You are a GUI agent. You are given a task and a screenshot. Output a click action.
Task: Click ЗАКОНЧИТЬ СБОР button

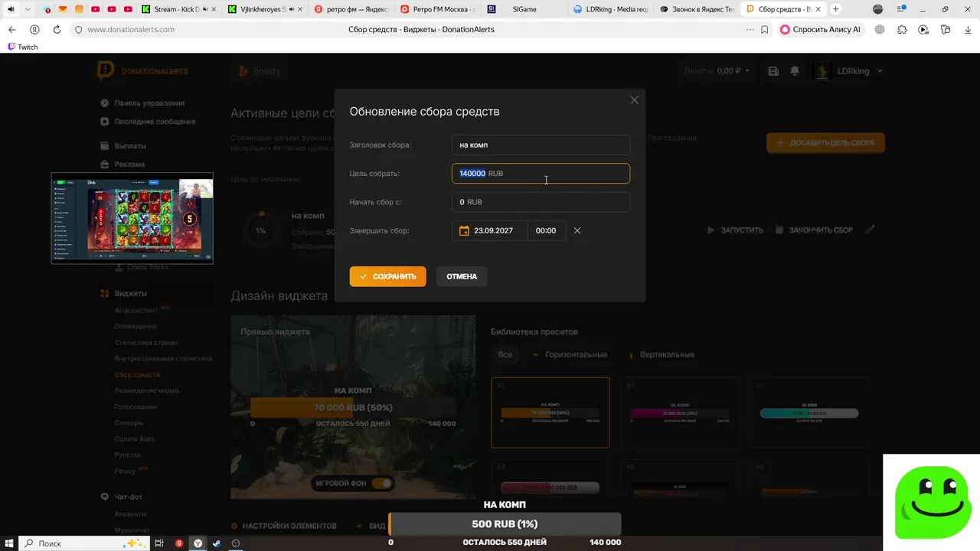coord(814,230)
